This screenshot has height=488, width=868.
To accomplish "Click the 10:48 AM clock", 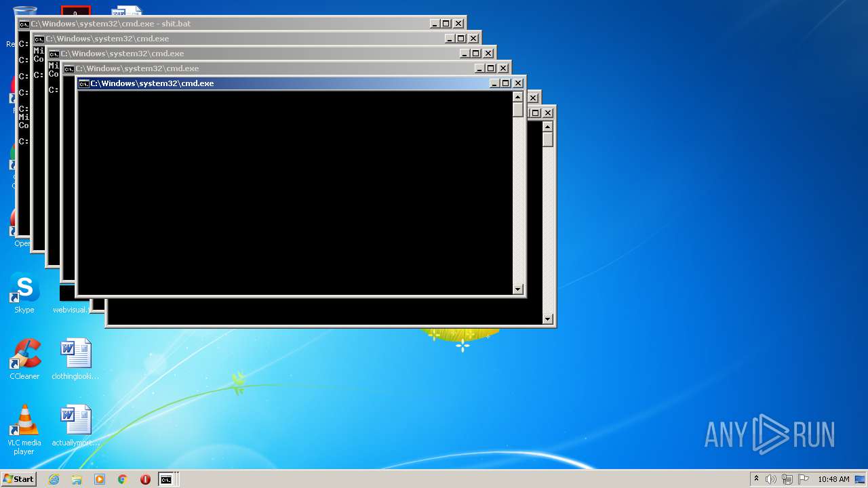I will click(x=833, y=479).
